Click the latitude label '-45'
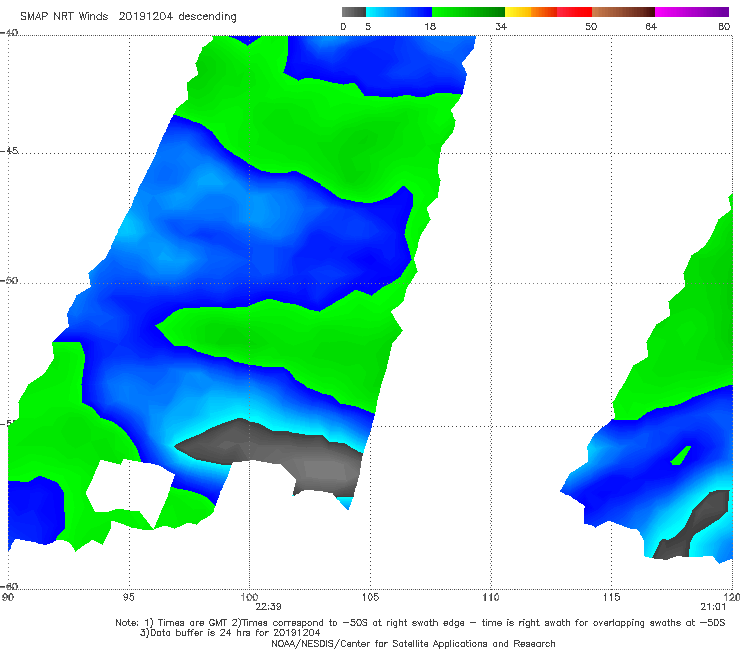The image size is (740, 650). pyautogui.click(x=9, y=151)
